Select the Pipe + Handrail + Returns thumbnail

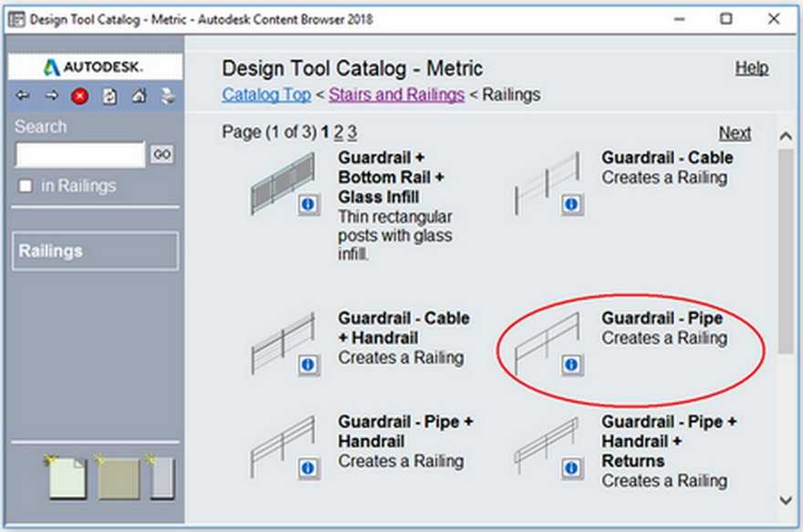547,446
